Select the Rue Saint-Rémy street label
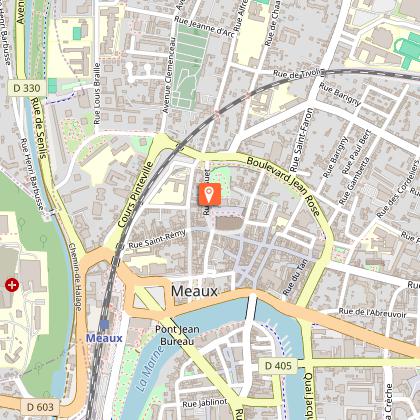420x420 pixels. 157,239
